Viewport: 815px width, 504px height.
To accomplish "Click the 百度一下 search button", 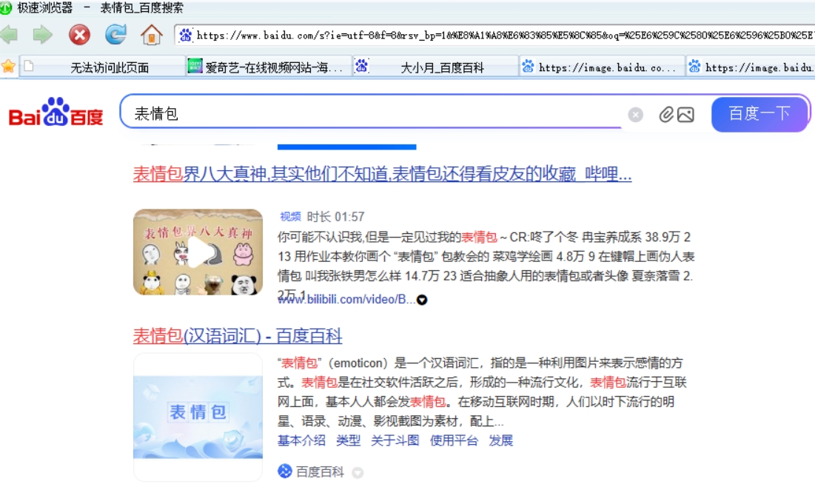I will pyautogui.click(x=760, y=112).
